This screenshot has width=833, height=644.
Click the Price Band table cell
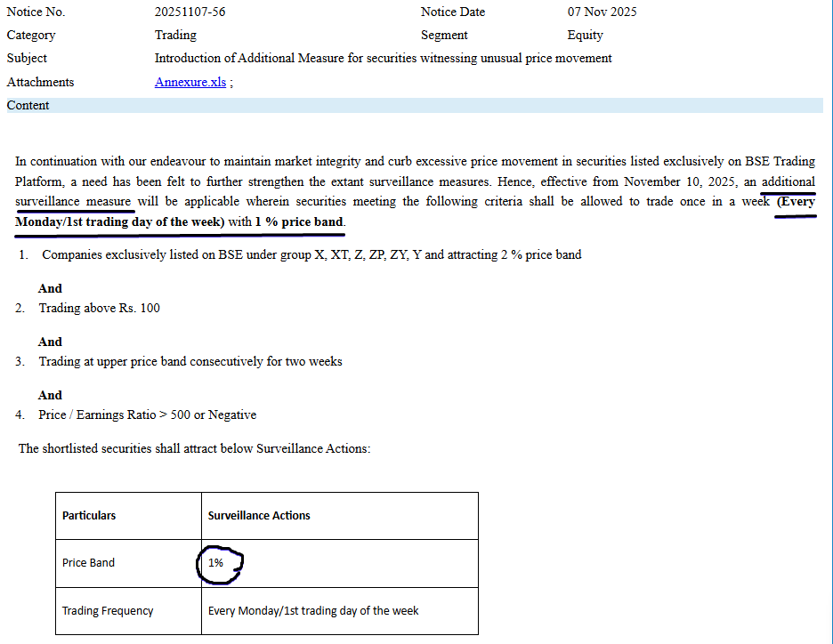coord(128,563)
